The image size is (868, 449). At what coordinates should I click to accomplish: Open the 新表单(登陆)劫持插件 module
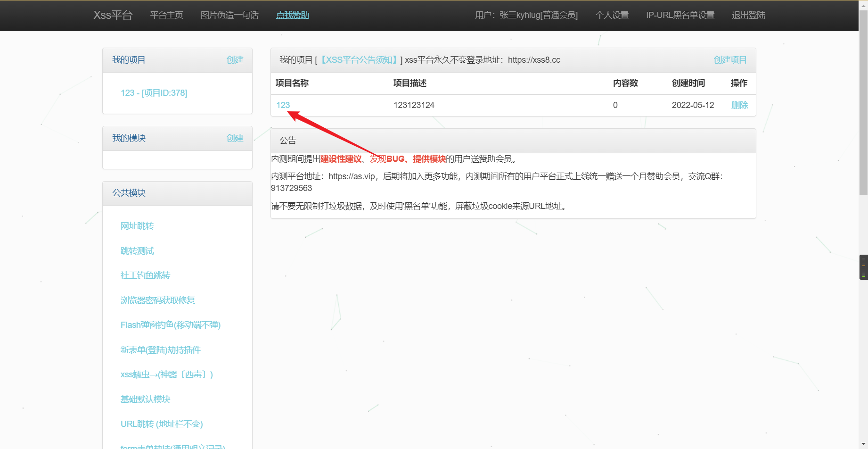[x=161, y=350]
